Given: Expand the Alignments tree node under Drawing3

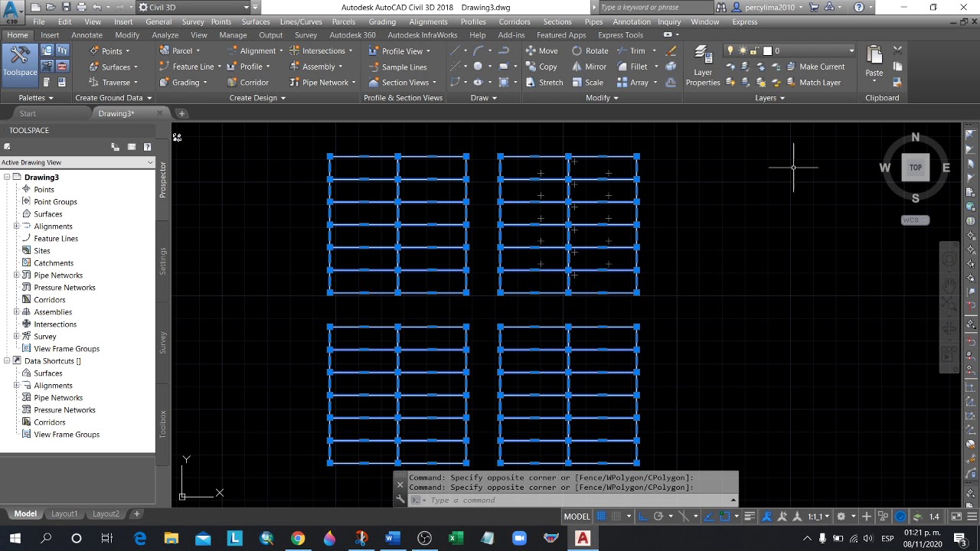Looking at the screenshot, I should (x=16, y=227).
